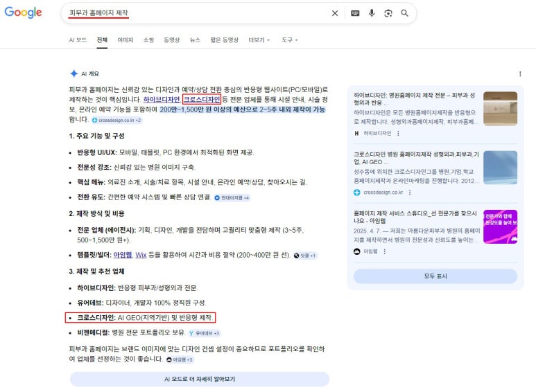Open search by image camera icon
Screen dimensions: 536x392
pyautogui.click(x=388, y=13)
